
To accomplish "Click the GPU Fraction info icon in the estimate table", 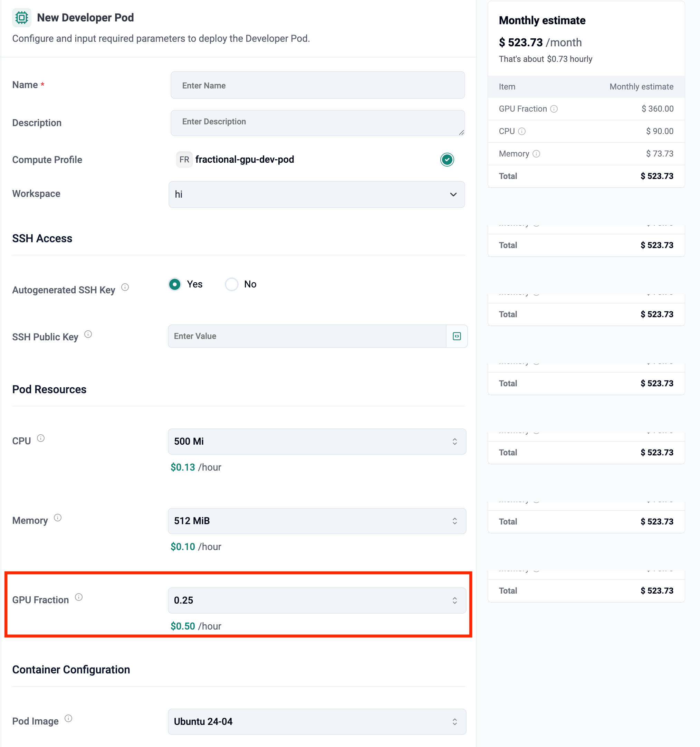I will tap(554, 109).
